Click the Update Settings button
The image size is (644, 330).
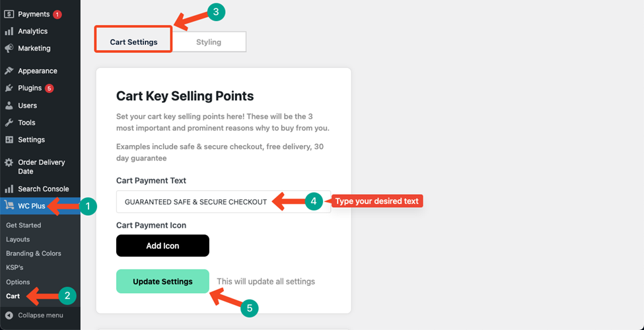(x=162, y=281)
